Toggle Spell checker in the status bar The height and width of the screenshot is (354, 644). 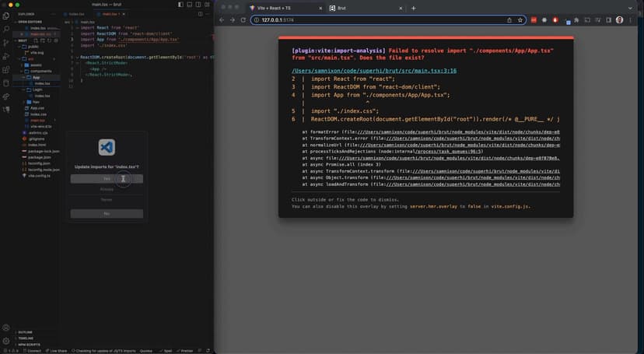(166, 351)
